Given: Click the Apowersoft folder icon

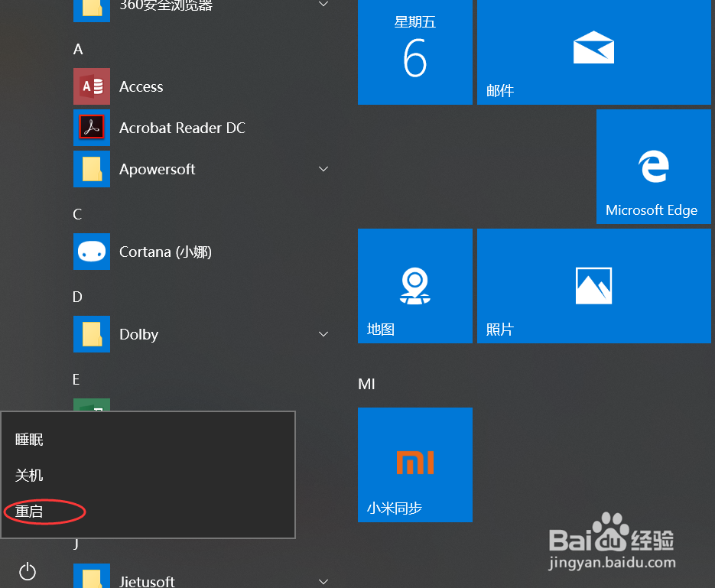Looking at the screenshot, I should [92, 169].
